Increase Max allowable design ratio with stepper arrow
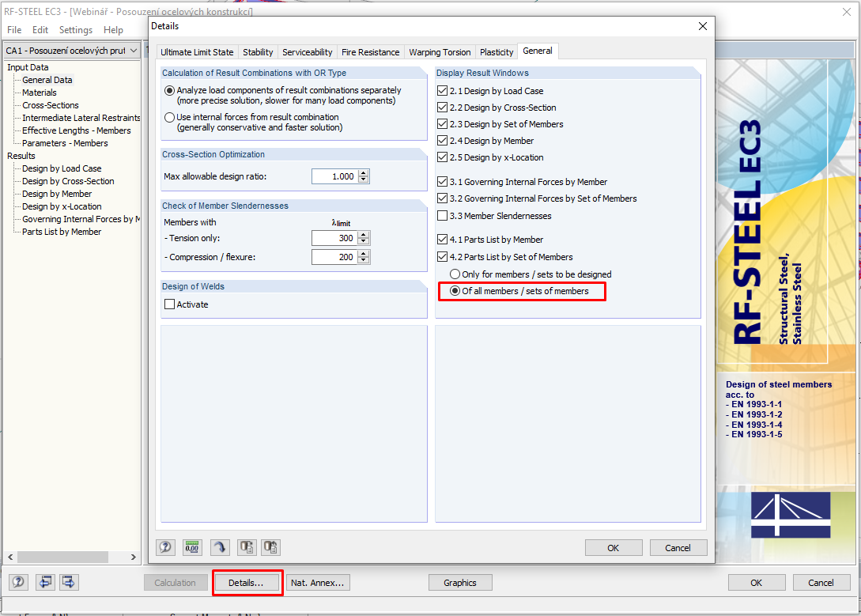This screenshot has width=861, height=616. click(363, 172)
